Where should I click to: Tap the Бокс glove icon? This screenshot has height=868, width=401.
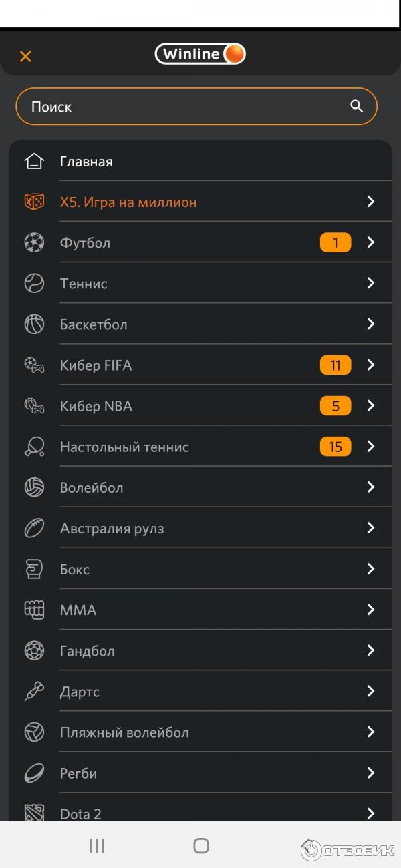tap(34, 570)
